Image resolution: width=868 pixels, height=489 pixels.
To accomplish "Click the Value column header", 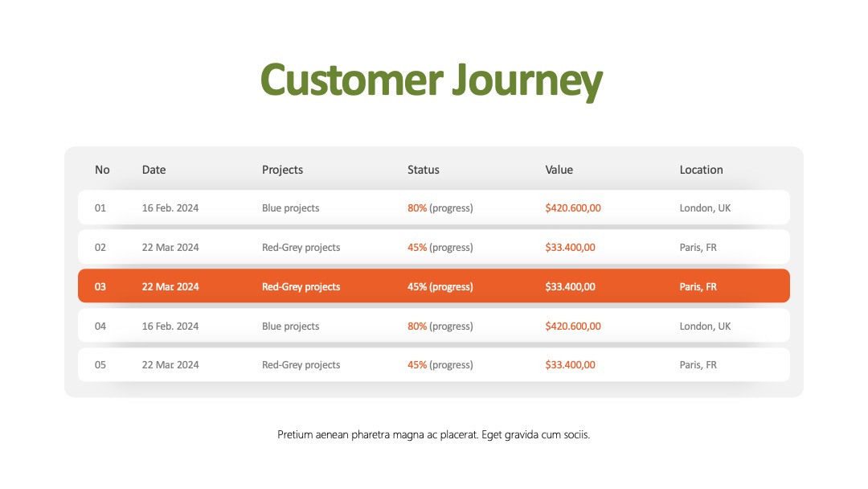I will [559, 170].
